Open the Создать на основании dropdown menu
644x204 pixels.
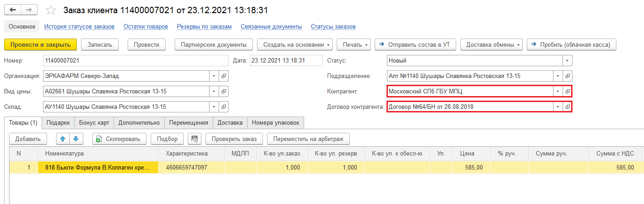295,44
